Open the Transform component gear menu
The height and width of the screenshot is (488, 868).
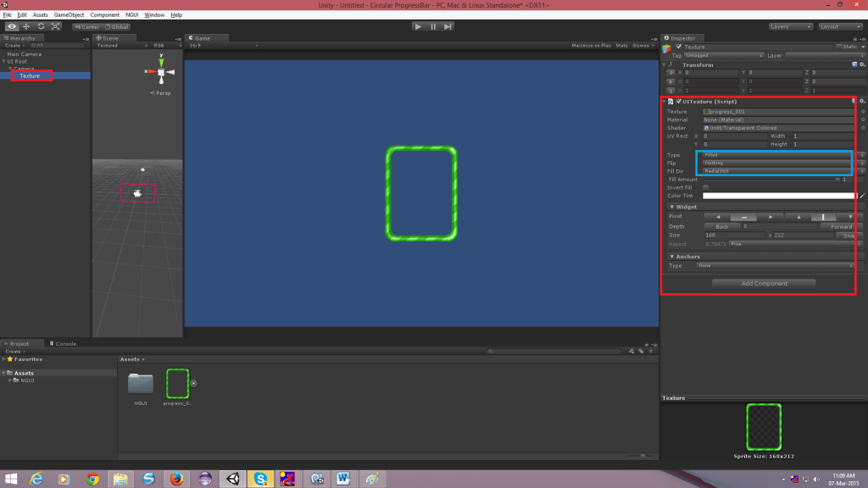click(862, 64)
